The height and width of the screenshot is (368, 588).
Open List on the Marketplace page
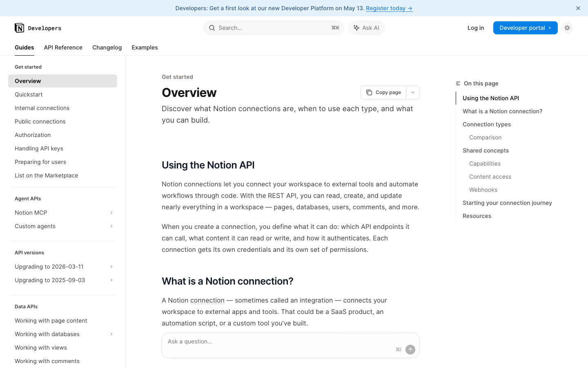coord(62,175)
